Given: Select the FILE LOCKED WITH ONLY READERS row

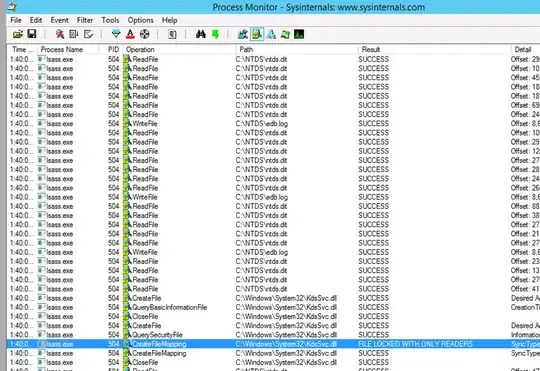Looking at the screenshot, I should tap(273, 344).
